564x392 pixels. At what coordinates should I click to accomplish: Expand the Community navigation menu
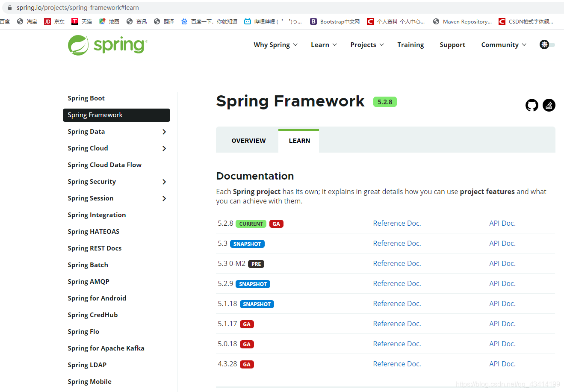click(x=504, y=45)
